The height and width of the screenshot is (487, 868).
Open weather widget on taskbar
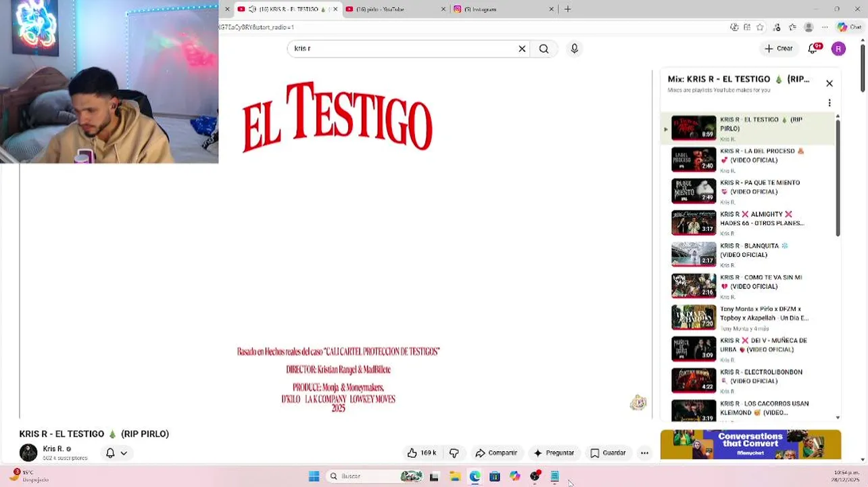pos(28,476)
